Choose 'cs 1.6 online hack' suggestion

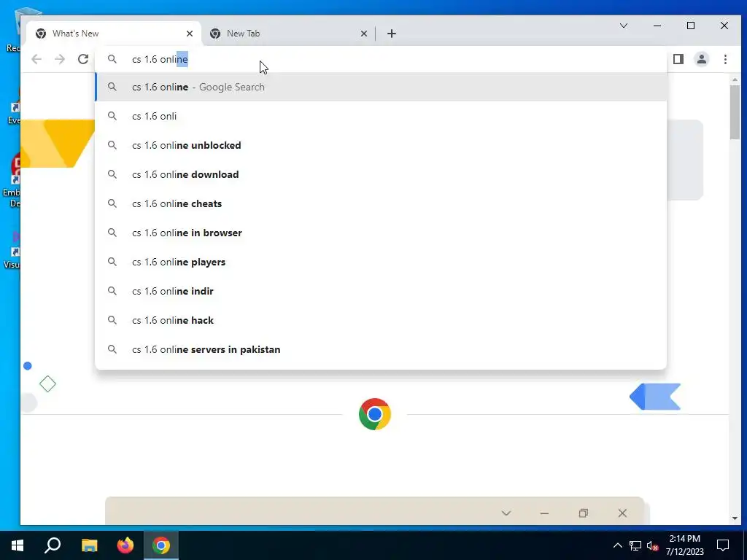click(381, 321)
